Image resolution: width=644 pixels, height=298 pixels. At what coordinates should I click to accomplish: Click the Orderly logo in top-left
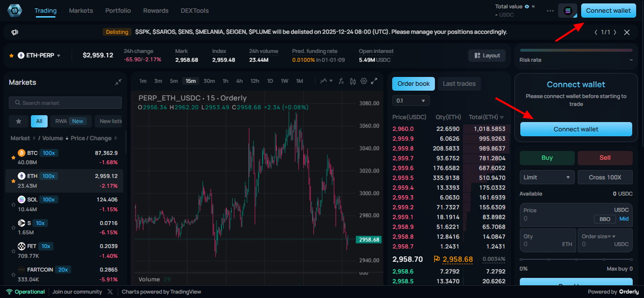click(x=16, y=10)
